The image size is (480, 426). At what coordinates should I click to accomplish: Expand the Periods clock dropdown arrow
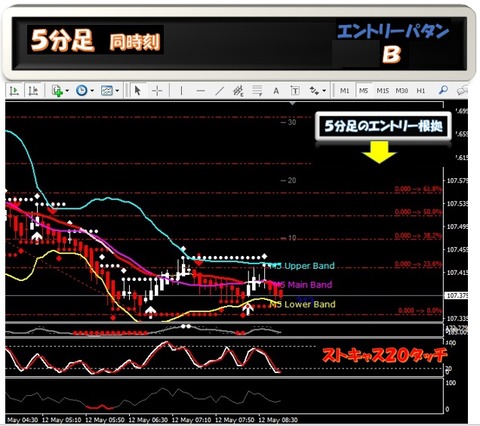click(x=92, y=91)
